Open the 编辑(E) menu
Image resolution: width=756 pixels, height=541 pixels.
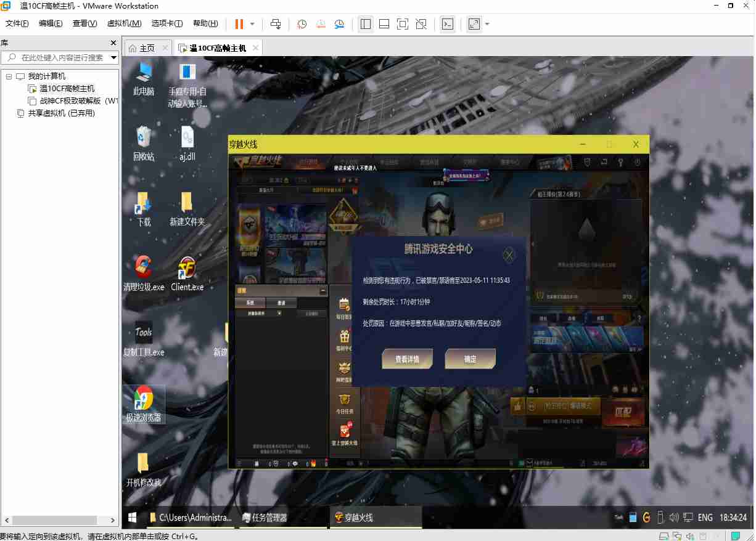(51, 23)
